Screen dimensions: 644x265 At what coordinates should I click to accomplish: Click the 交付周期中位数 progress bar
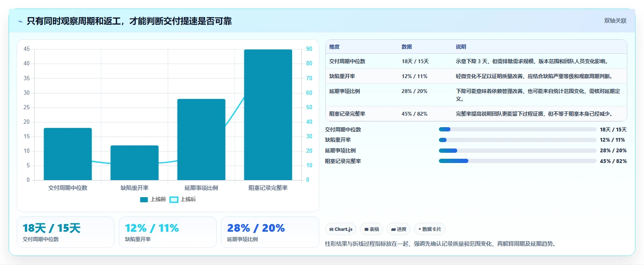tap(518, 129)
